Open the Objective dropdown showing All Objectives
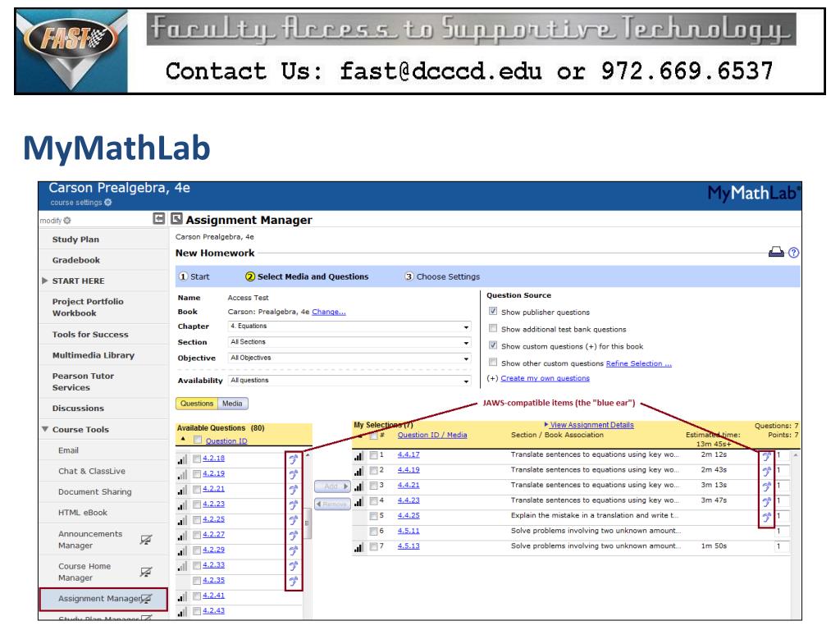840x630 pixels. [x=349, y=358]
